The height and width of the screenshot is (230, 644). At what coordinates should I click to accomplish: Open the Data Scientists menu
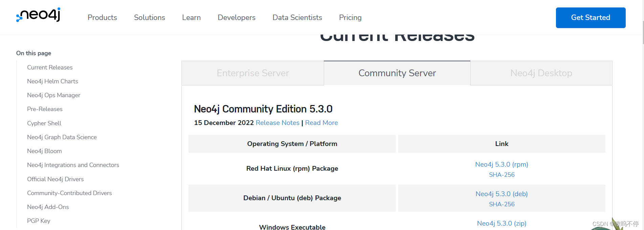pos(297,18)
